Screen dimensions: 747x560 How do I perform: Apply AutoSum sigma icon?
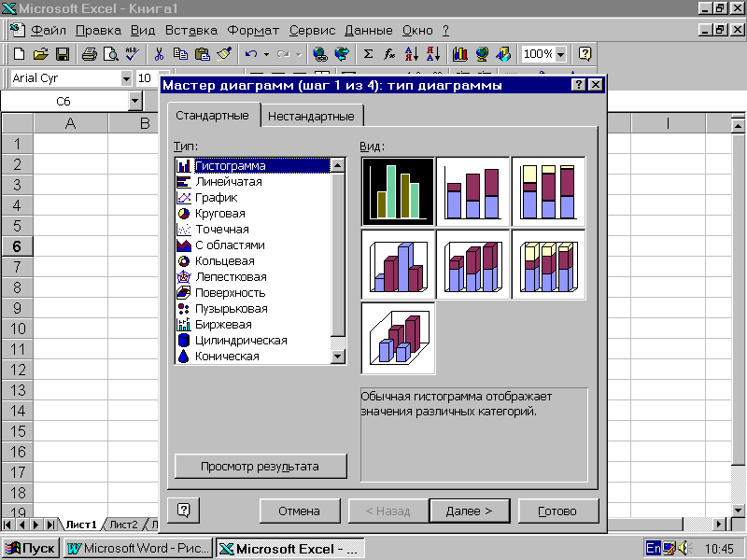tap(368, 54)
